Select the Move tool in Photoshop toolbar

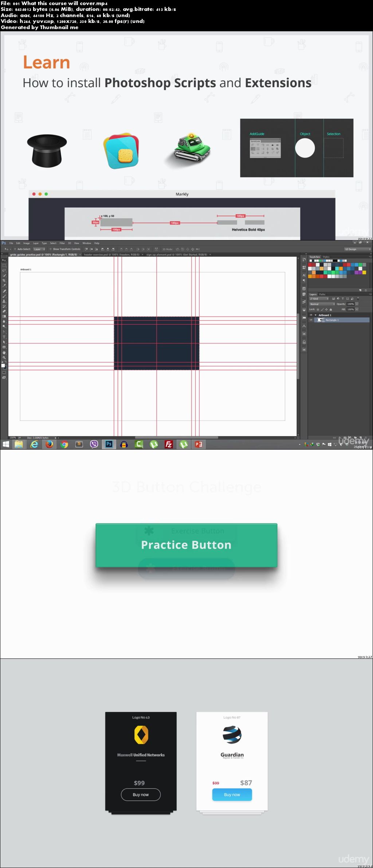click(4, 260)
